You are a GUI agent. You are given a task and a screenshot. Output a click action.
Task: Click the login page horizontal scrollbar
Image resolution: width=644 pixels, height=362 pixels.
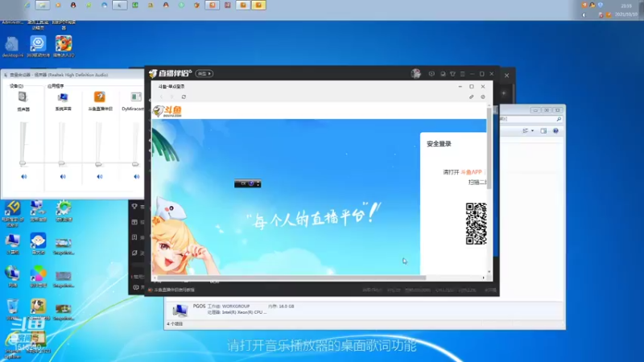[291, 278]
